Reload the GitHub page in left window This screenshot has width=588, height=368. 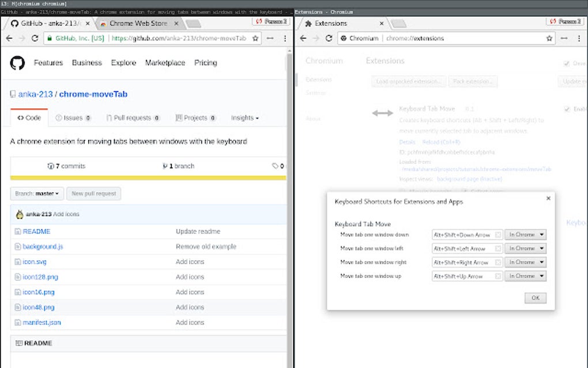coord(35,38)
